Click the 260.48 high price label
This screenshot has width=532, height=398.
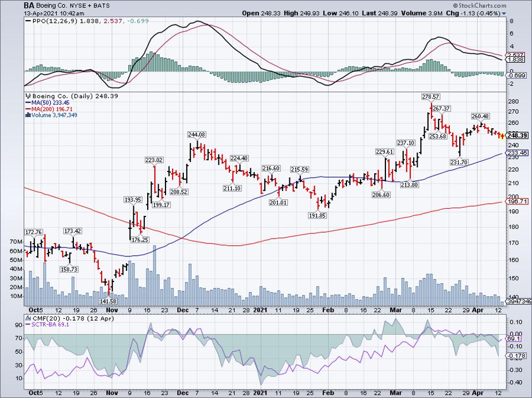click(x=480, y=116)
